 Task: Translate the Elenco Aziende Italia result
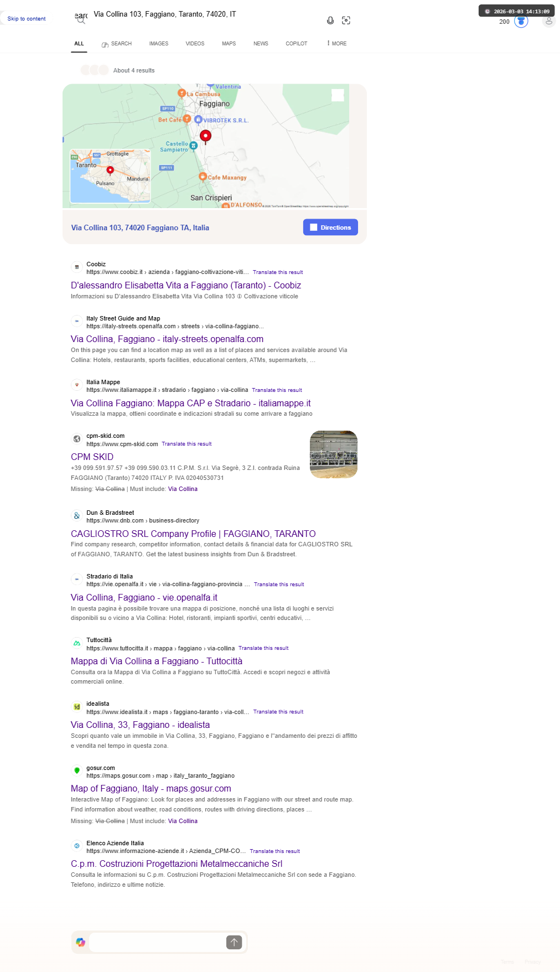pos(274,851)
